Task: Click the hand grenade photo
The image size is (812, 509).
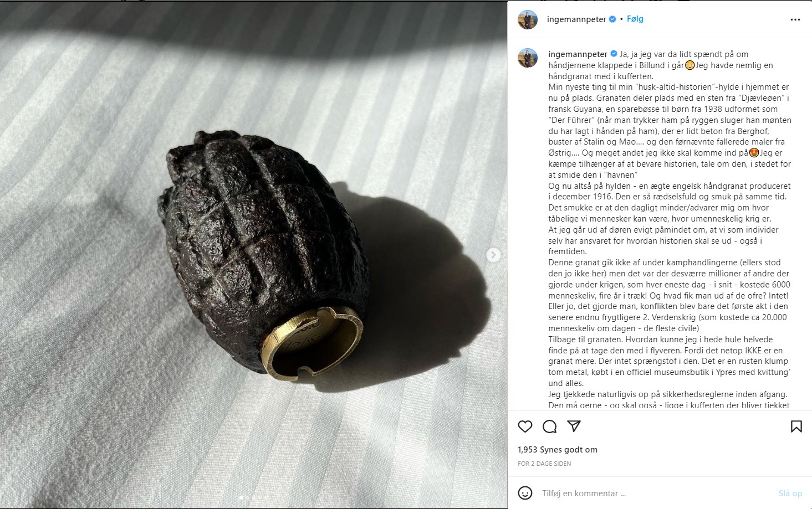Action: tap(253, 255)
